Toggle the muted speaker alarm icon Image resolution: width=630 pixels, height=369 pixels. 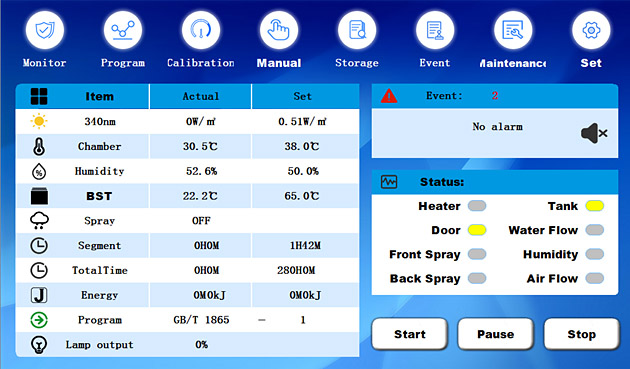[x=594, y=133]
